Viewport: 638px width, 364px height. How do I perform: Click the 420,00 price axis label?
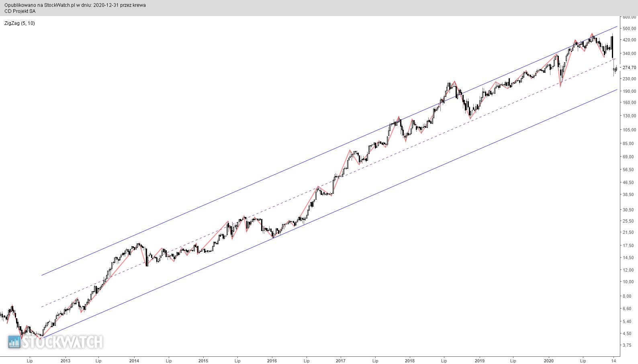click(x=629, y=40)
